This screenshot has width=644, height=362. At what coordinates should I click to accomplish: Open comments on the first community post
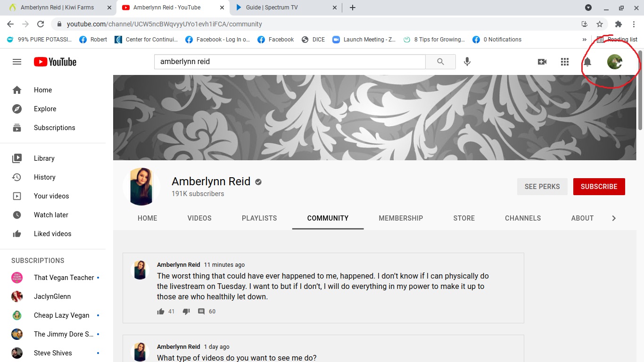(201, 312)
